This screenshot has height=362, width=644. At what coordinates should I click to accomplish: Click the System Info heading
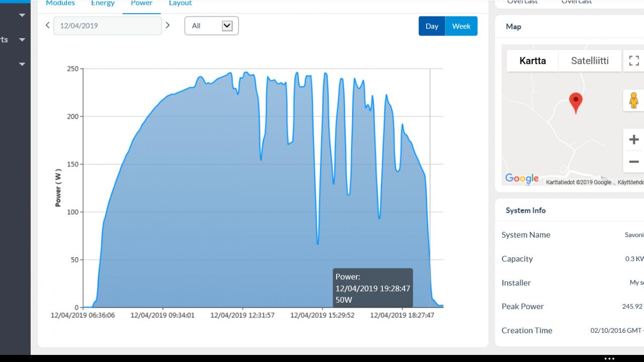[x=526, y=210]
